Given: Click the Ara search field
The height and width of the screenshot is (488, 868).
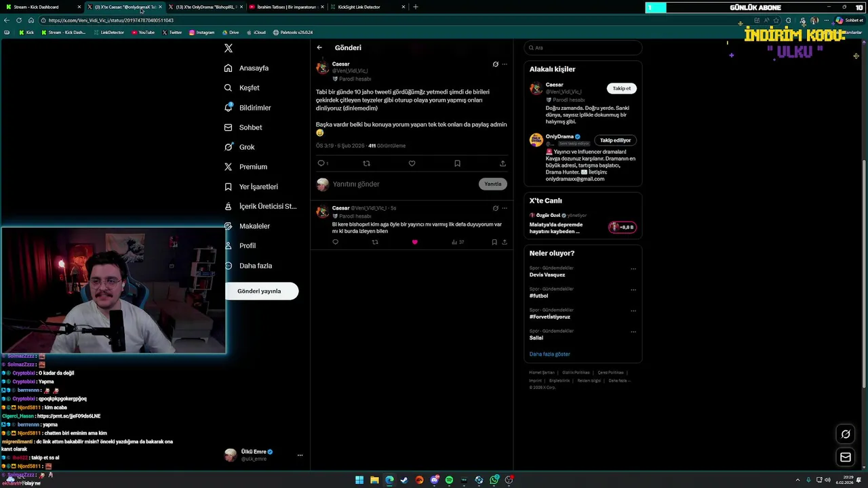Looking at the screenshot, I should pyautogui.click(x=583, y=47).
